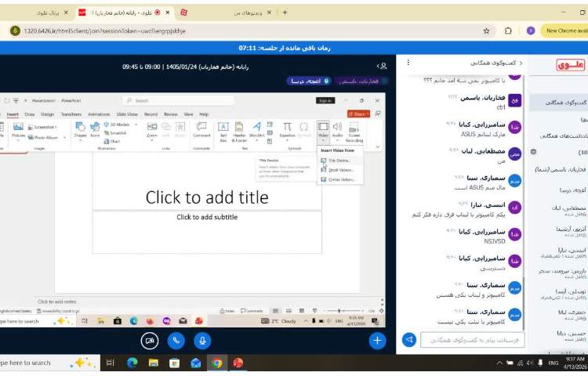Open a new browser tab
588x376 pixels.
pos(285,13)
